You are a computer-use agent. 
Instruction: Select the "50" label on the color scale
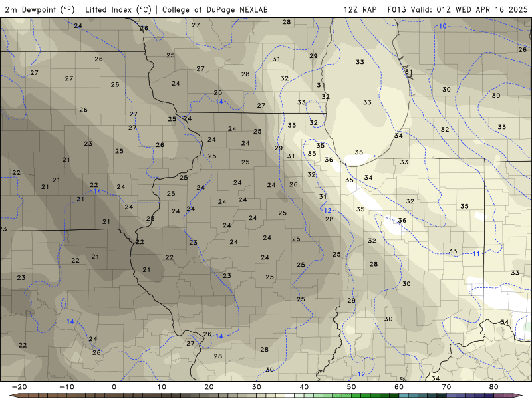(x=352, y=387)
